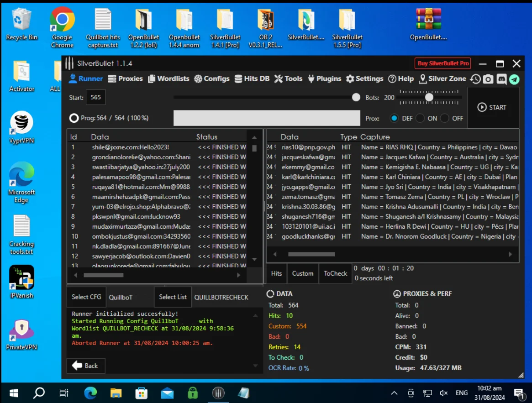Open Mail app from taskbar
The height and width of the screenshot is (403, 532).
tap(167, 393)
